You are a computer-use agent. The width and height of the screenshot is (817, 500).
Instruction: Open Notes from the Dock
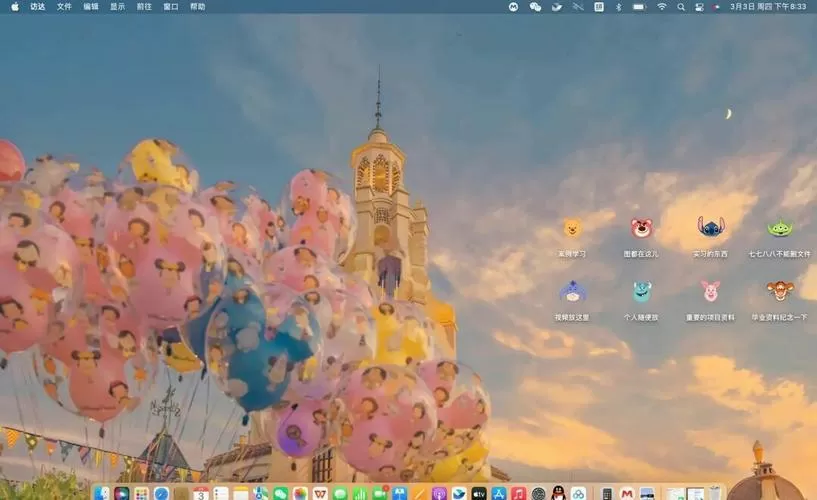click(x=241, y=493)
